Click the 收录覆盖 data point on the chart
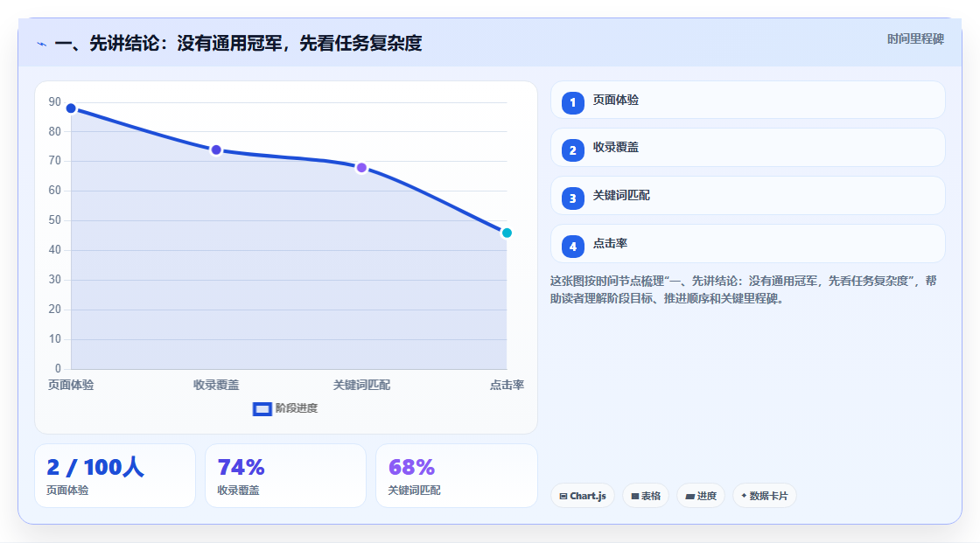The image size is (980, 543). (x=216, y=150)
